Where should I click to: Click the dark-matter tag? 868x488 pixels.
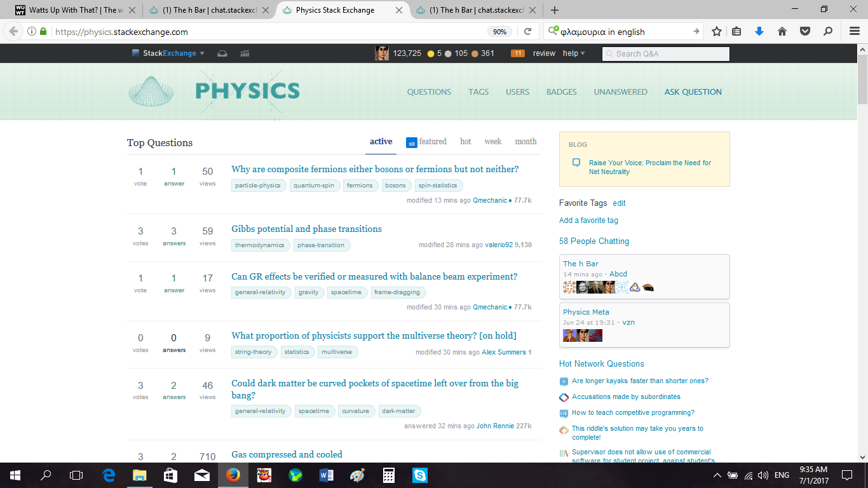(398, 411)
